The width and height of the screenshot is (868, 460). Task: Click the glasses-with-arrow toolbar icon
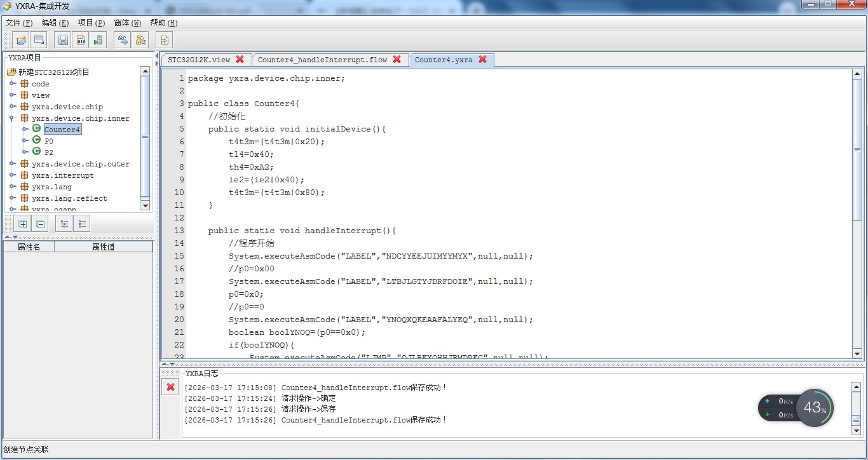pos(123,40)
